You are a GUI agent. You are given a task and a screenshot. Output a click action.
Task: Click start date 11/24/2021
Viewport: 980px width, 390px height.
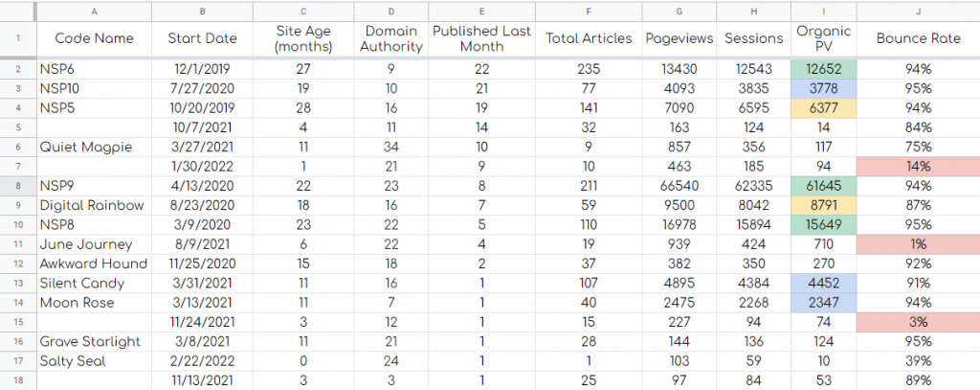202,322
